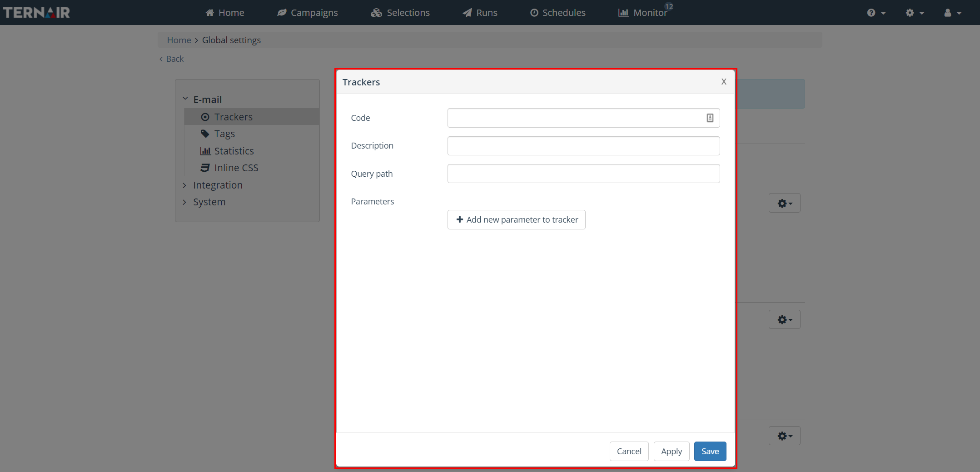Image resolution: width=980 pixels, height=472 pixels.
Task: Click the Inline CSS icon in sidebar
Action: (x=205, y=168)
